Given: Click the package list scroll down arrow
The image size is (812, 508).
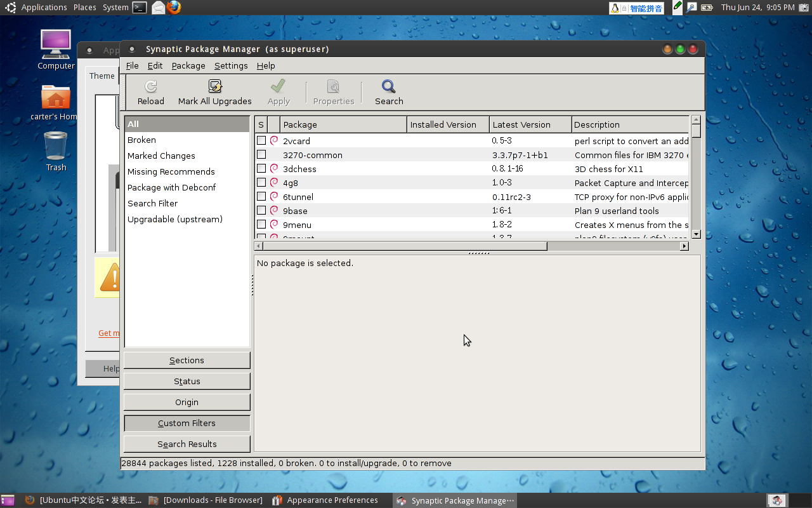Looking at the screenshot, I should pyautogui.click(x=696, y=234).
